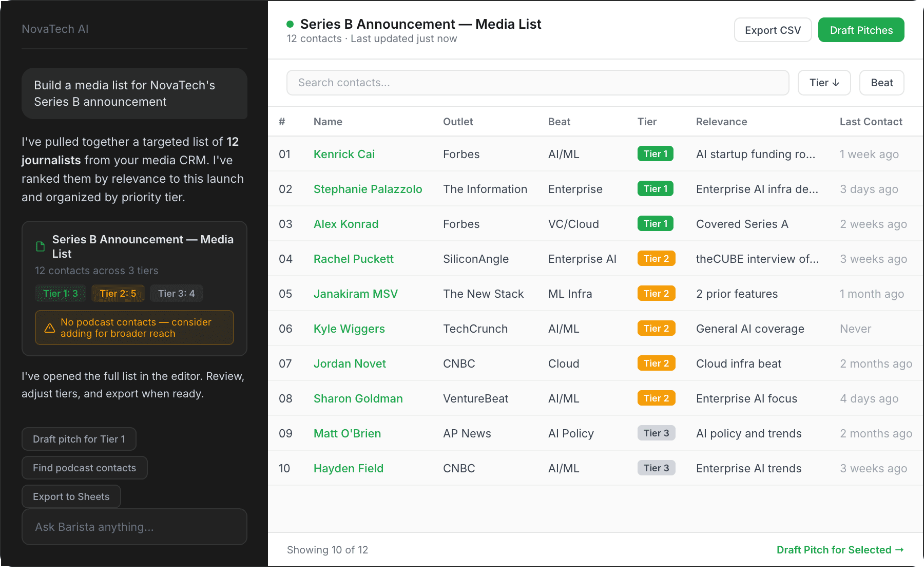Open contact Rachel Puckett
The height and width of the screenshot is (575, 924).
click(354, 259)
